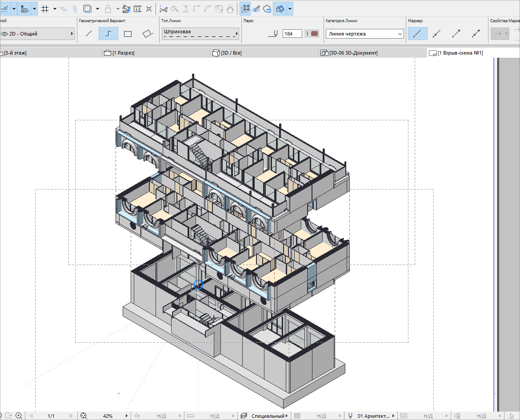Open the 3D cutting plane dropdown arrow
The image size is (520, 420).
point(290,9)
